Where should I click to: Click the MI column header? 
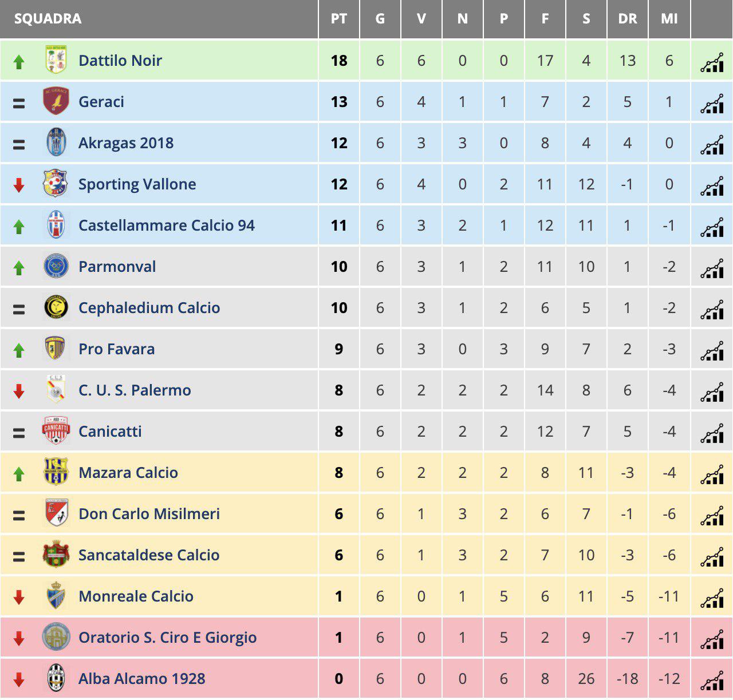(669, 19)
